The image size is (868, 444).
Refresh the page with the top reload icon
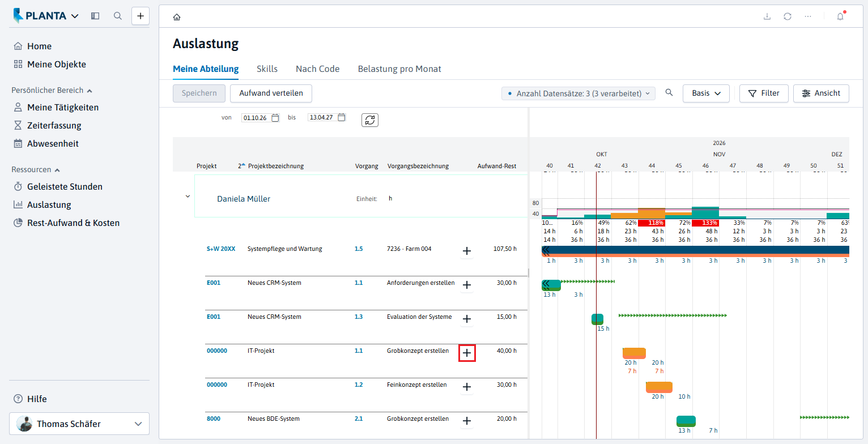click(788, 16)
